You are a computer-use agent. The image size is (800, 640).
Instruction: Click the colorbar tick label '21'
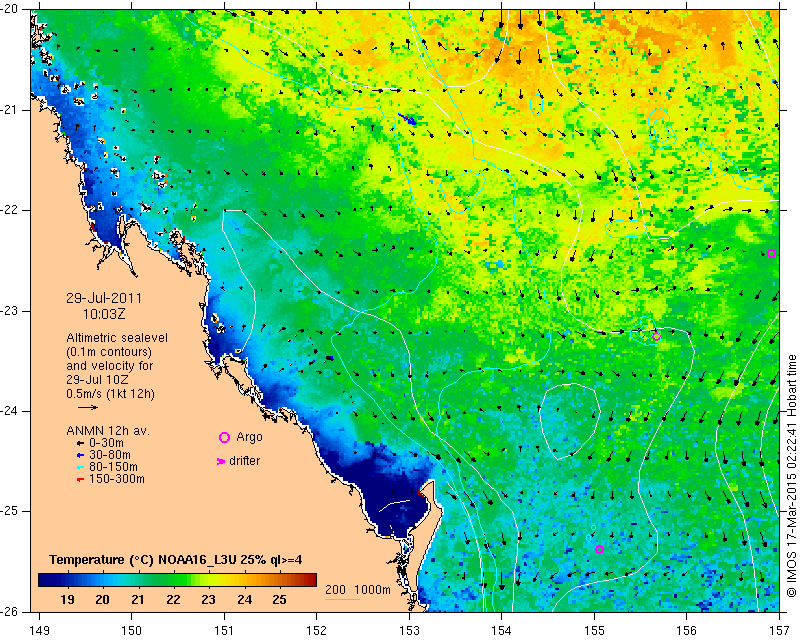(x=138, y=599)
